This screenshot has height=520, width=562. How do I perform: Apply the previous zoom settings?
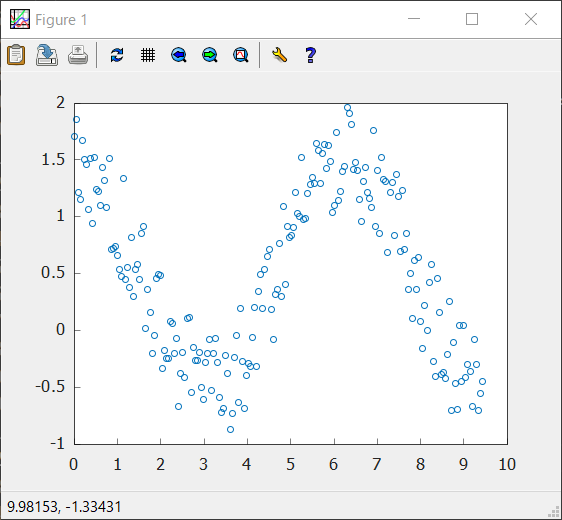(178, 55)
